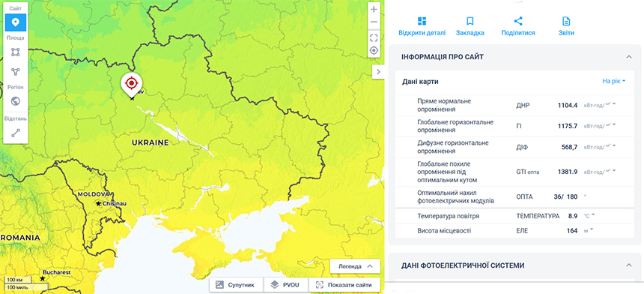Open unit dropdown for ДНР row

click(600, 105)
